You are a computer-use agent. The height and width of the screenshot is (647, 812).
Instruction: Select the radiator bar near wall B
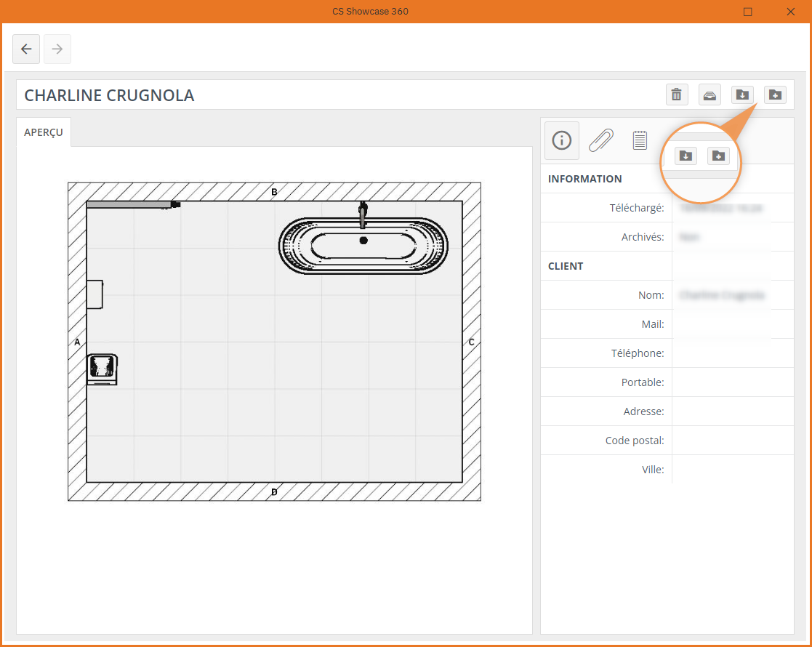(134, 205)
